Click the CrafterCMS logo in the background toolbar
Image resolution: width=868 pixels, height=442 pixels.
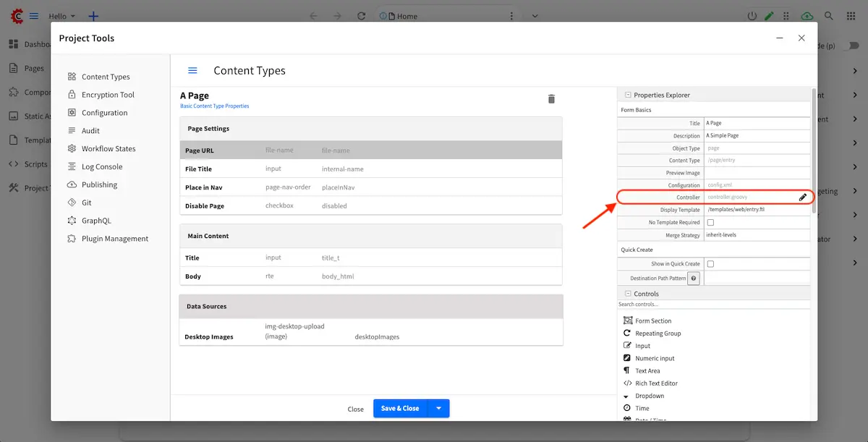[16, 16]
